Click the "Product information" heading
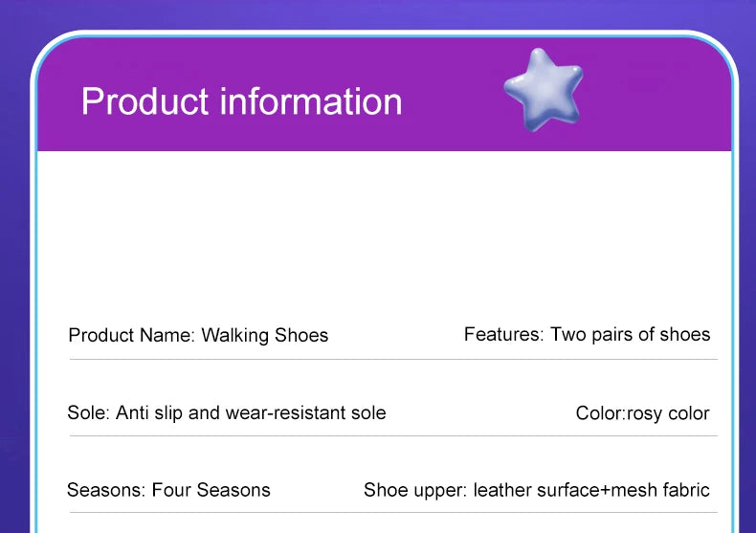Screen dimensions: 756x533 241,101
